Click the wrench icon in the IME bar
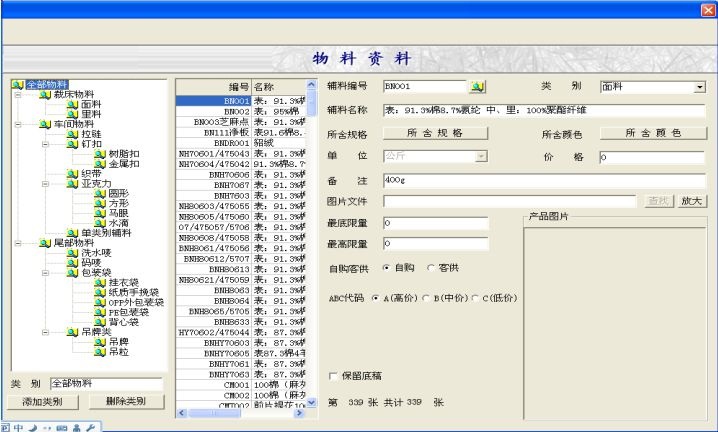The height and width of the screenshot is (432, 718). [x=90, y=428]
